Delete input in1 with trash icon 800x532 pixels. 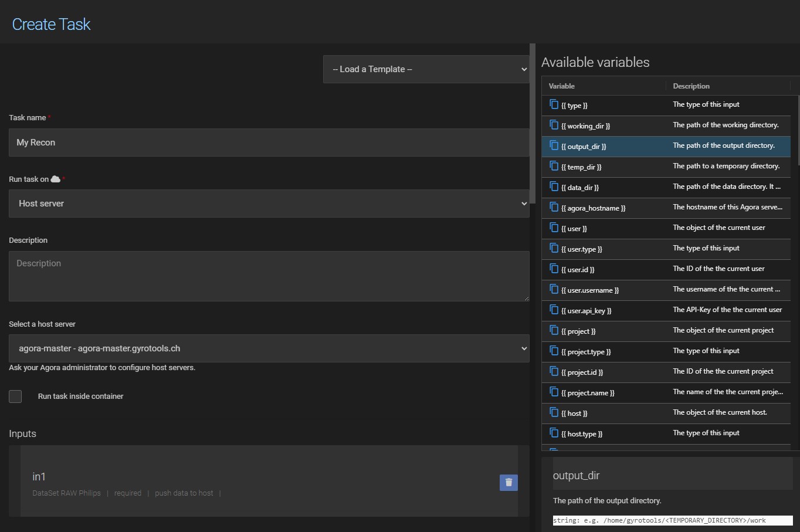point(509,482)
